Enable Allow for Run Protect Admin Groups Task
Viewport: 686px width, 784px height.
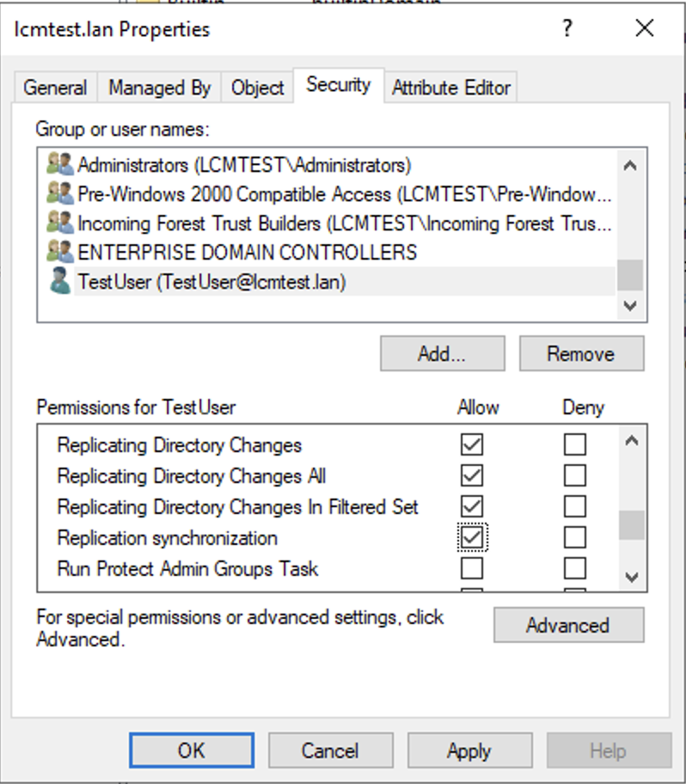[472, 568]
